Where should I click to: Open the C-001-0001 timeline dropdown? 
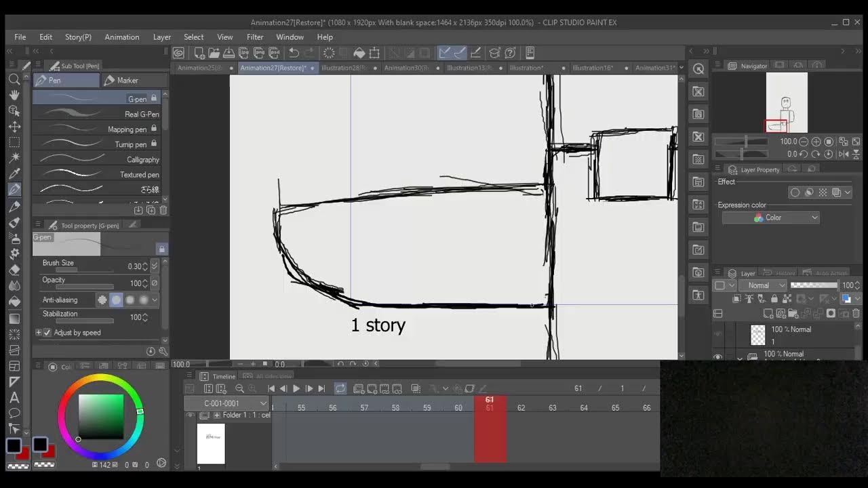[226, 403]
